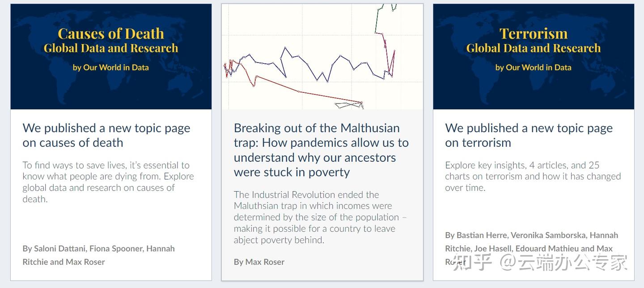This screenshot has height=288, width=644.
Task: Click the yellow 'Causes of Death' banner title
Action: pyautogui.click(x=111, y=33)
